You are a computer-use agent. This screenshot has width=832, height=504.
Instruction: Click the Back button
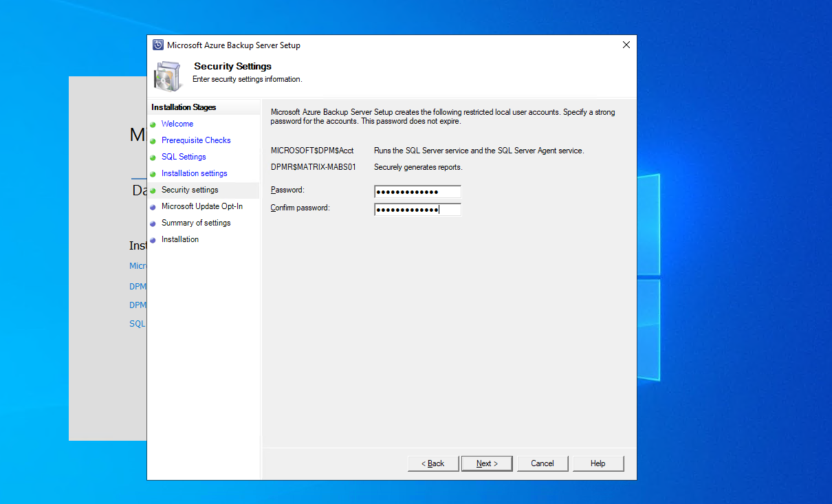(x=433, y=463)
